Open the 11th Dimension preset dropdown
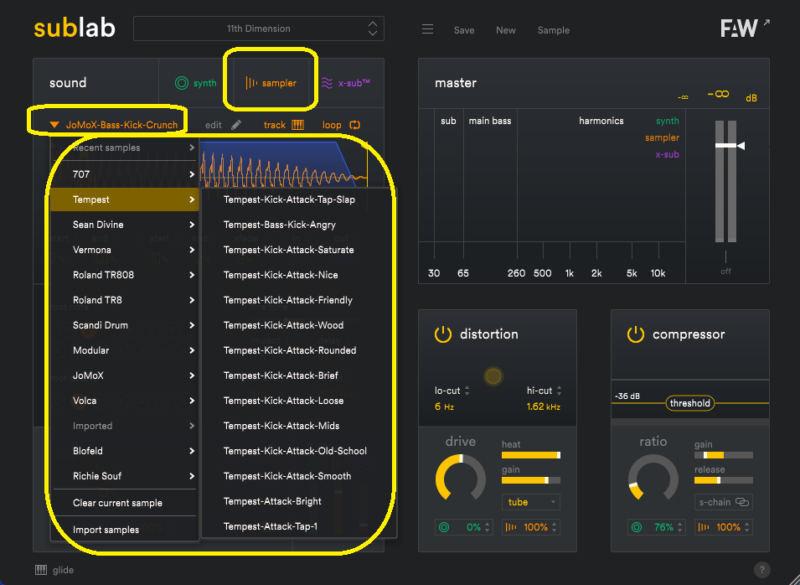The image size is (800, 585). coord(258,29)
